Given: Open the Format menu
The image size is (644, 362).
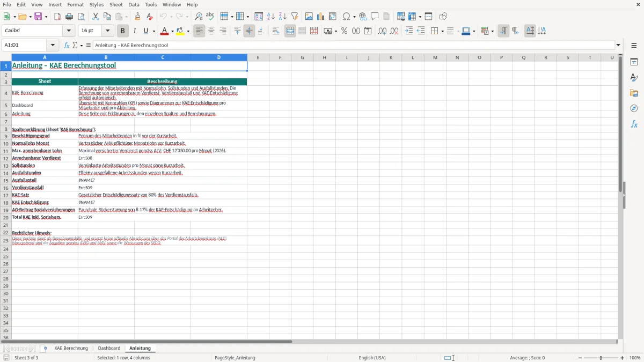Looking at the screenshot, I should [x=76, y=4].
